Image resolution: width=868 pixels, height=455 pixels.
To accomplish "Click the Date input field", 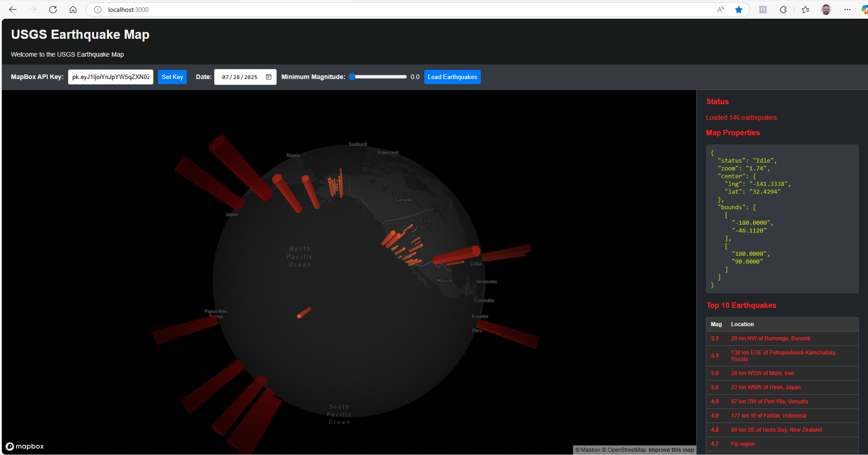I will tap(245, 77).
